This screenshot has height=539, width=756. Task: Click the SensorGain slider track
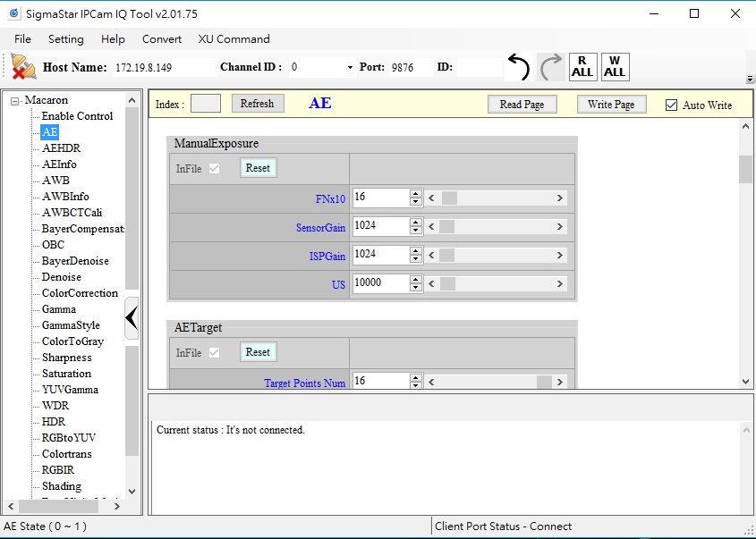coord(497,227)
